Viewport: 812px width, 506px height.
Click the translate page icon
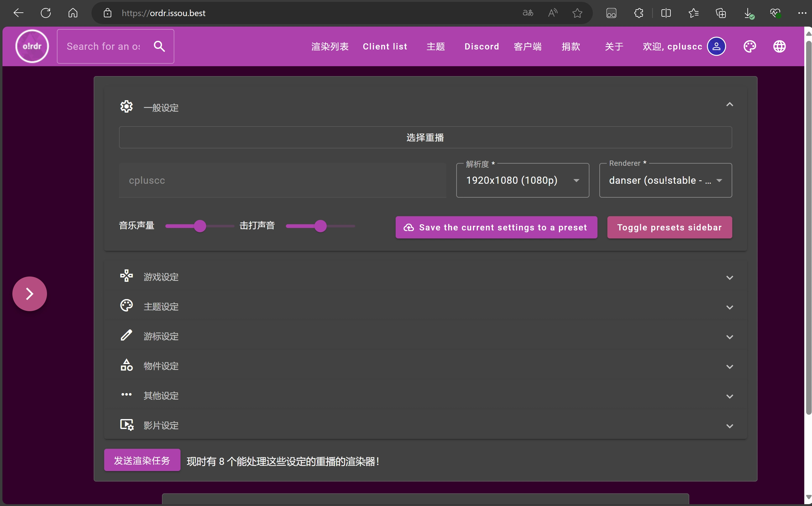[528, 13]
